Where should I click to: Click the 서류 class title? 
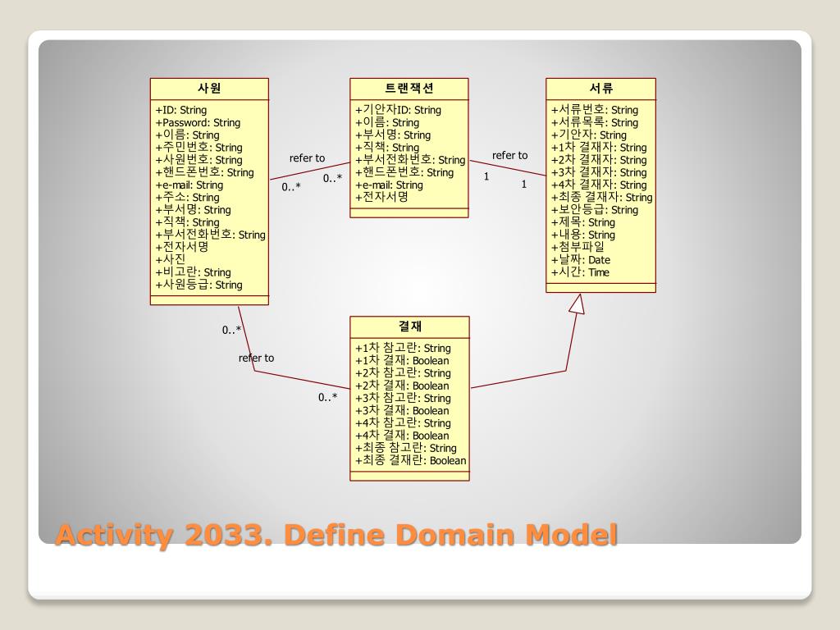[x=601, y=89]
